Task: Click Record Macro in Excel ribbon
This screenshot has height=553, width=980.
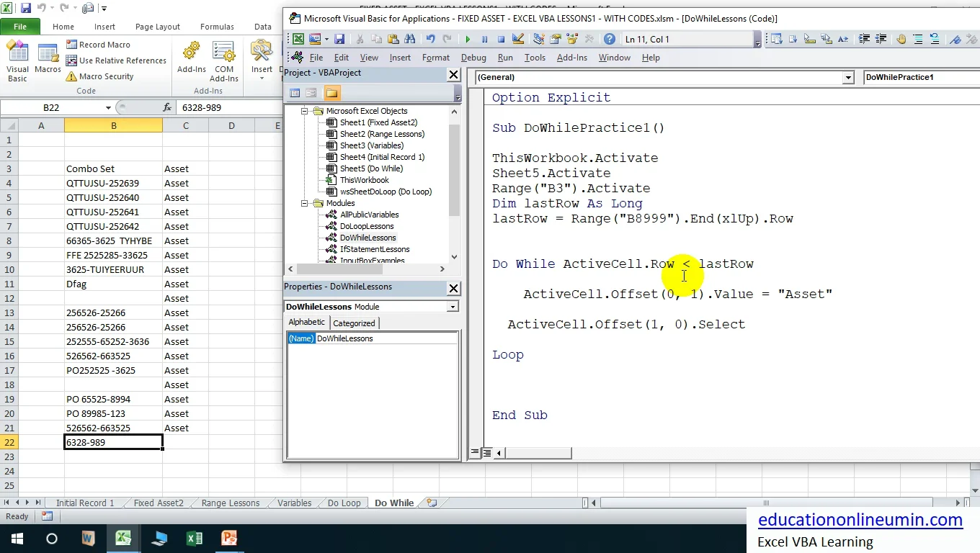Action: coord(98,45)
